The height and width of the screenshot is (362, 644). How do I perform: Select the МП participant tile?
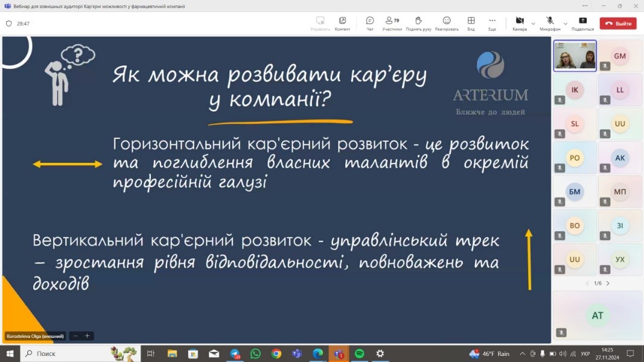point(620,192)
